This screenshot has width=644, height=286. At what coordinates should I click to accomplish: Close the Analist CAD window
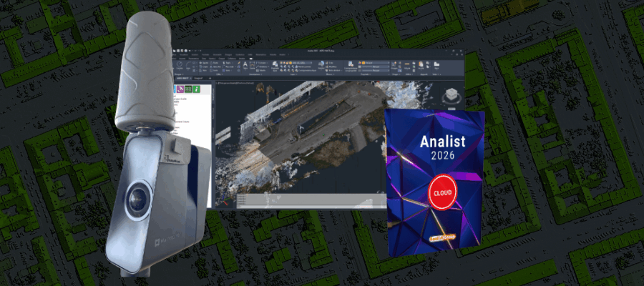pyautogui.click(x=461, y=51)
